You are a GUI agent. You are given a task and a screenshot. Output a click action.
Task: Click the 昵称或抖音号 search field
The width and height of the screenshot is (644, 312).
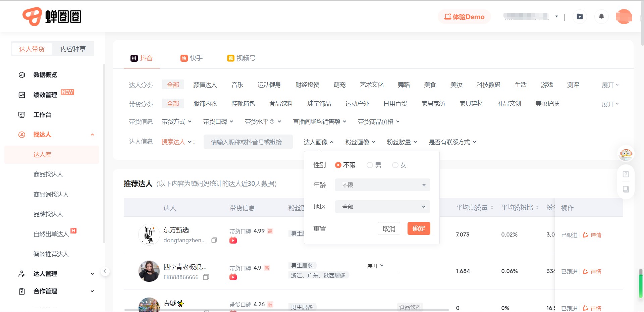[248, 142]
